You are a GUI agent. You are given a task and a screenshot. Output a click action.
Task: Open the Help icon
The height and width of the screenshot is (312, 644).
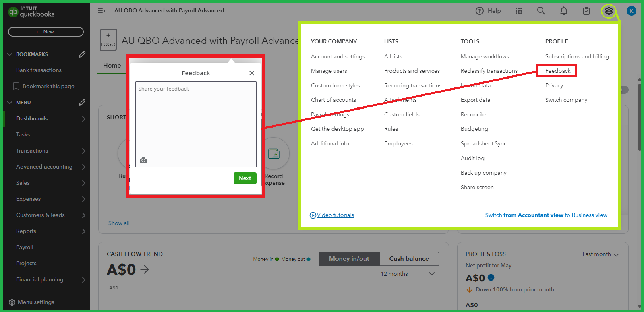480,11
